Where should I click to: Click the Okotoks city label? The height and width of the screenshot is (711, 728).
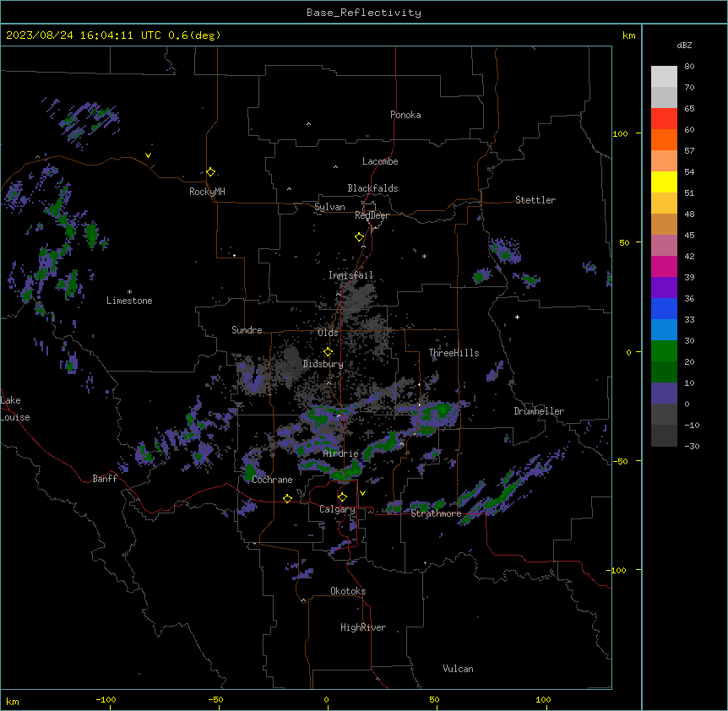coord(348,591)
